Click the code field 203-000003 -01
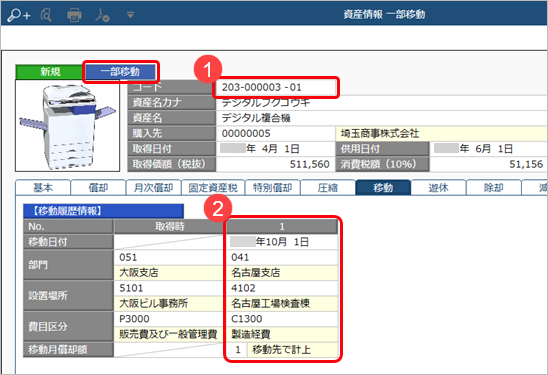The width and height of the screenshot is (548, 375). click(x=275, y=87)
